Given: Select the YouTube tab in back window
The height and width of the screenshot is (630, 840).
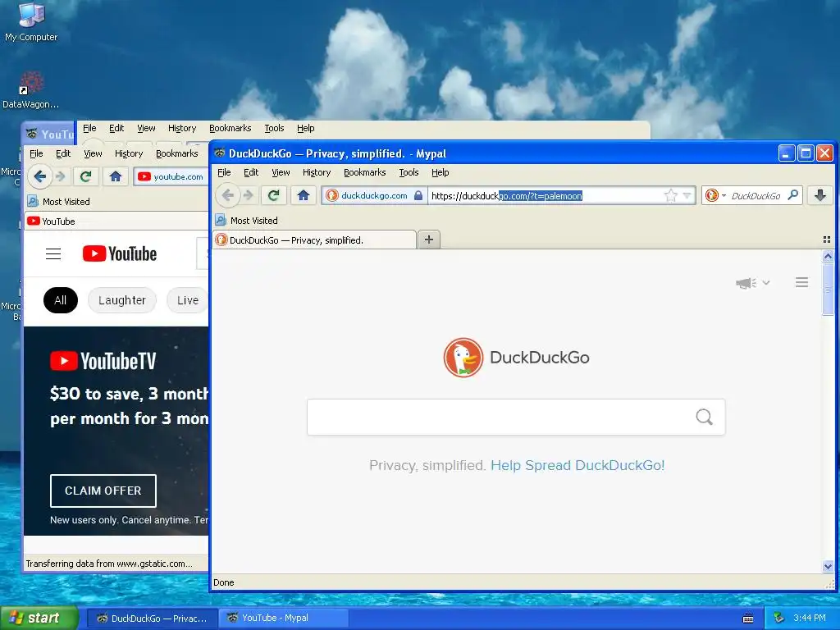Looking at the screenshot, I should tap(116, 221).
